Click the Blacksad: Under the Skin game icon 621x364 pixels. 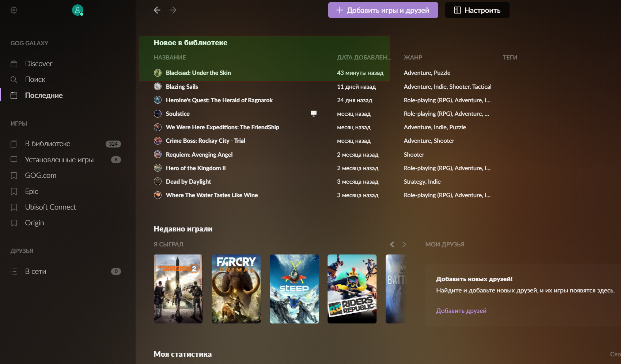[x=158, y=73]
